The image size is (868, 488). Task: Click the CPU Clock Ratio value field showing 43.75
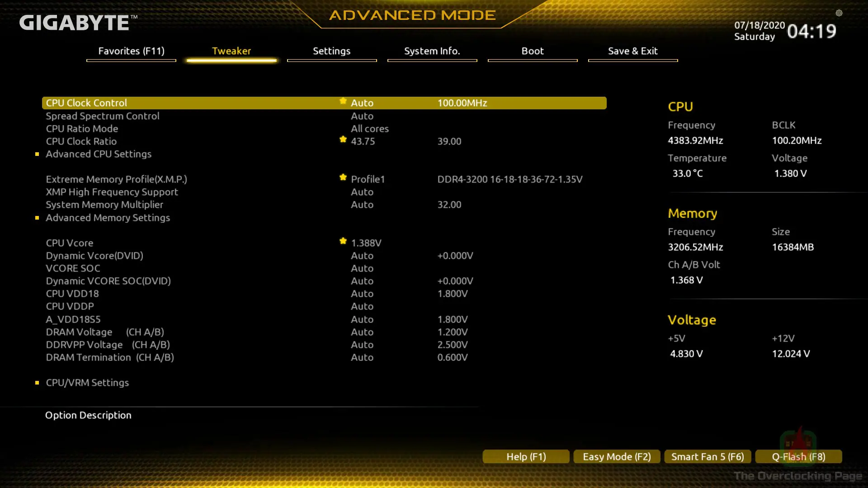pos(364,141)
